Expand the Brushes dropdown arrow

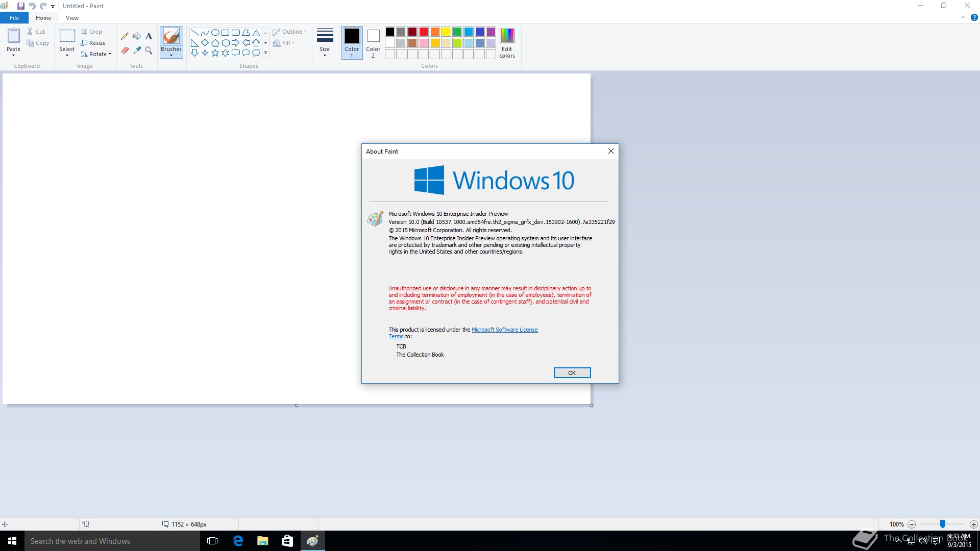click(171, 55)
